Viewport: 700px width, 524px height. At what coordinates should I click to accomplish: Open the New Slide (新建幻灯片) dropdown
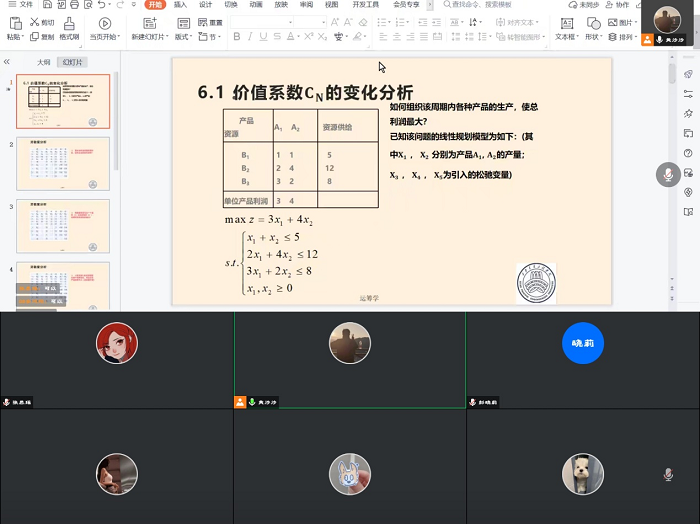[146, 37]
